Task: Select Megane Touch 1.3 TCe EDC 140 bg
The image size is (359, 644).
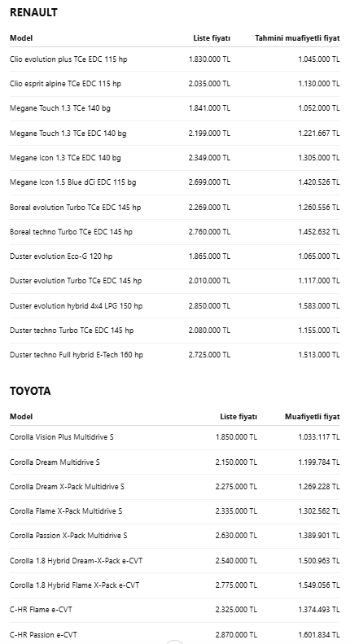Action: (68, 133)
